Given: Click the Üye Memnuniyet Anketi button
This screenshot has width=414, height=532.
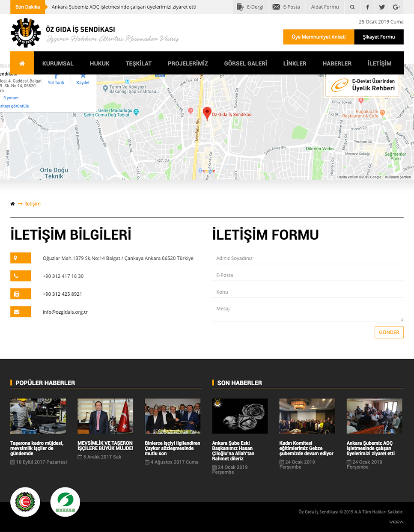Looking at the screenshot, I should (319, 37).
